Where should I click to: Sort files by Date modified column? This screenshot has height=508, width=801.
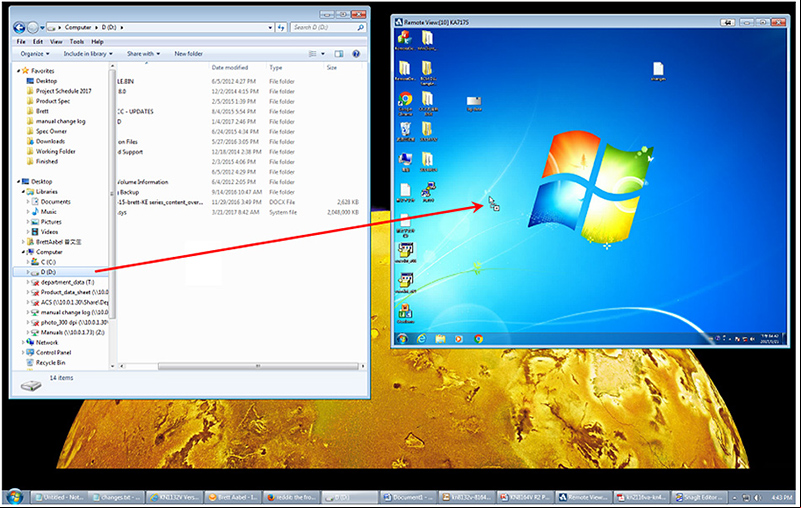coord(230,67)
